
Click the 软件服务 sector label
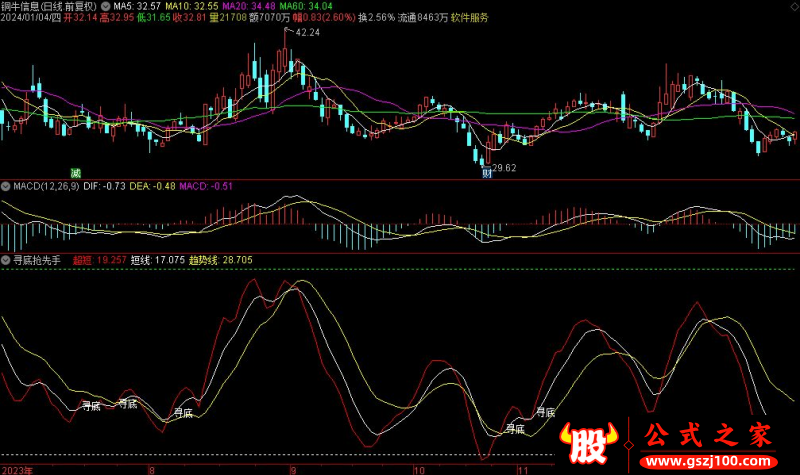[x=470, y=17]
